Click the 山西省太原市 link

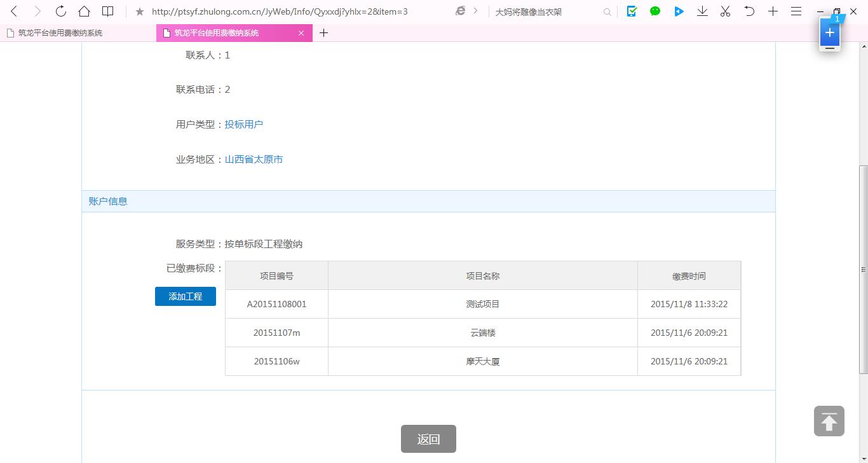(x=254, y=160)
